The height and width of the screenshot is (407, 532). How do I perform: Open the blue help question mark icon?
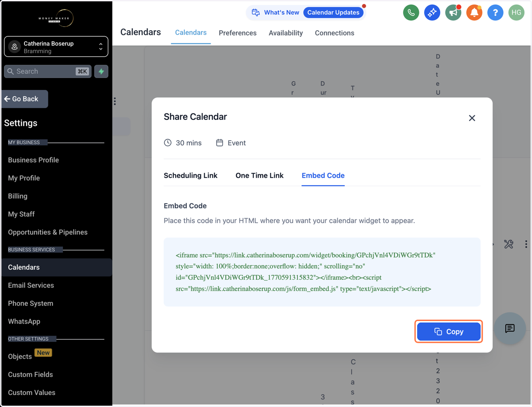pyautogui.click(x=495, y=12)
